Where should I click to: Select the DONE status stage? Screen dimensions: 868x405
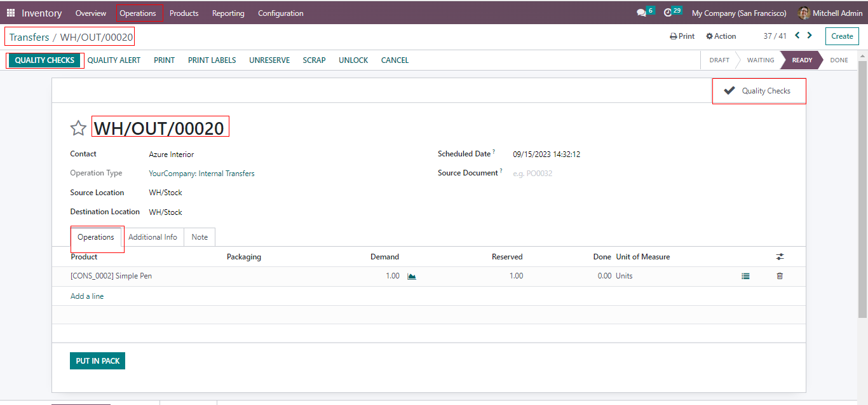[x=839, y=60]
